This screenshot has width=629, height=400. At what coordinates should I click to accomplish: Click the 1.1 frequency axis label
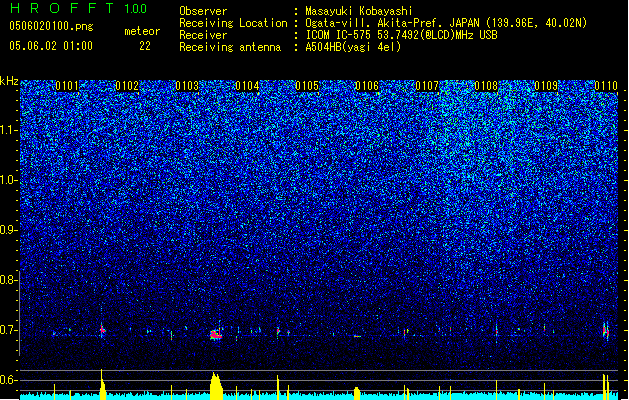click(x=8, y=130)
